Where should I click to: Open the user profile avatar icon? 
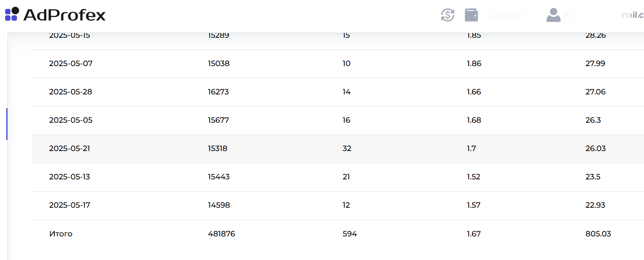tap(553, 15)
